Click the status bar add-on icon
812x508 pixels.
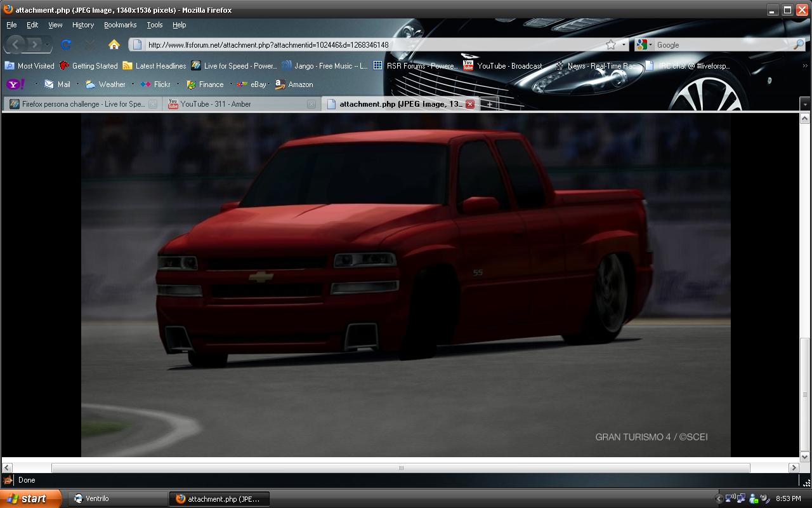pos(8,480)
